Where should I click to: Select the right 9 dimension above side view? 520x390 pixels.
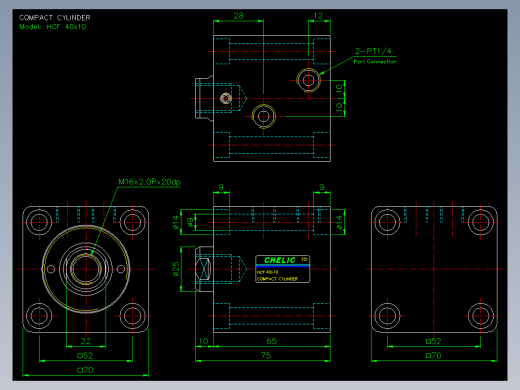point(322,187)
